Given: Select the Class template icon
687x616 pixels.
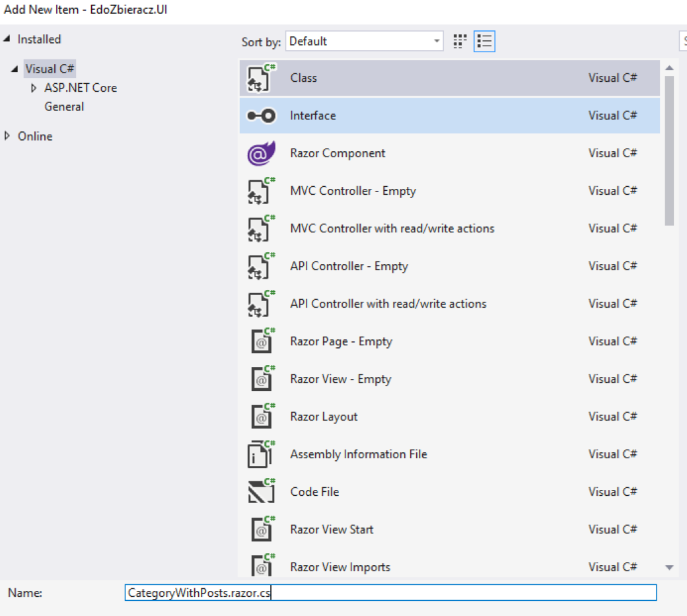Looking at the screenshot, I should (262, 79).
